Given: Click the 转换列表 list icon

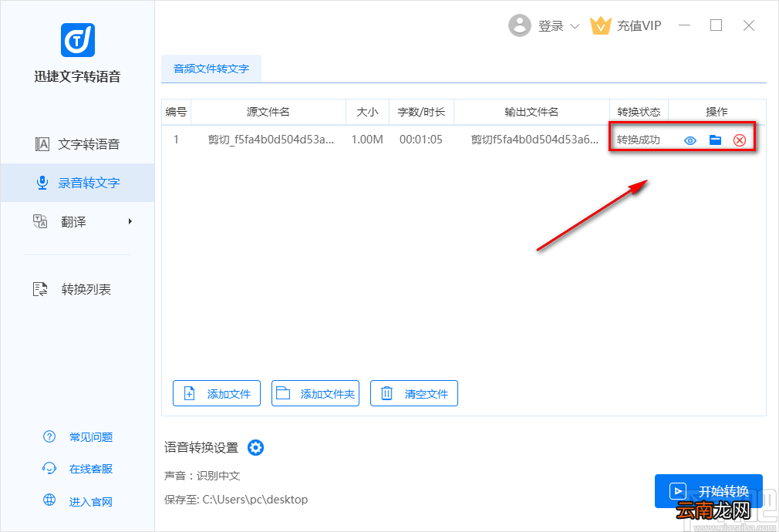Looking at the screenshot, I should 40,289.
